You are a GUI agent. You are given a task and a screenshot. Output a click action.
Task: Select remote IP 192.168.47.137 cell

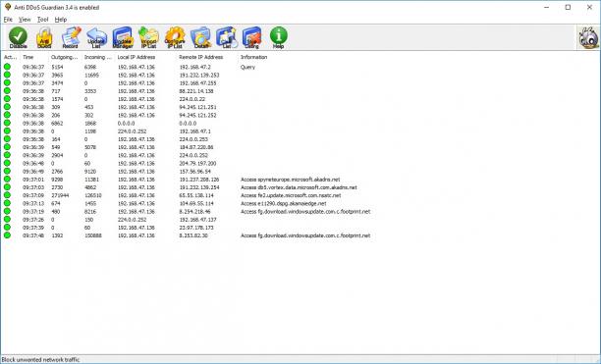(197, 220)
